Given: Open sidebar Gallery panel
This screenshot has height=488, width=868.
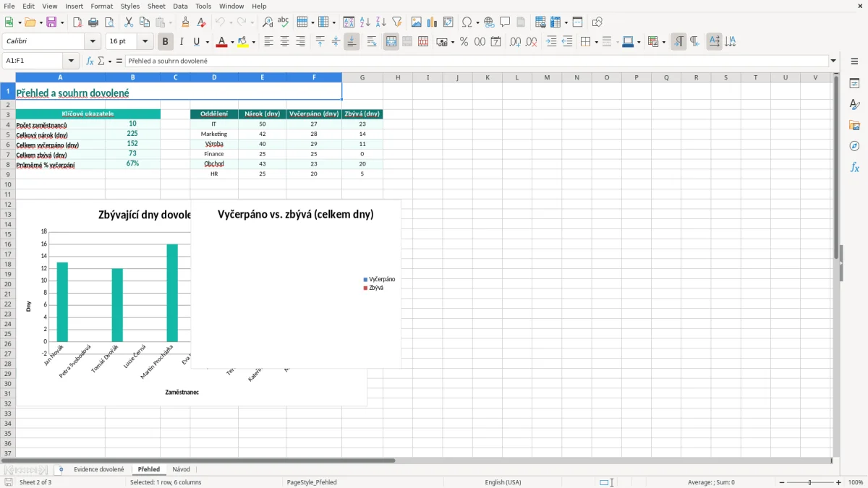Looking at the screenshot, I should click(854, 126).
